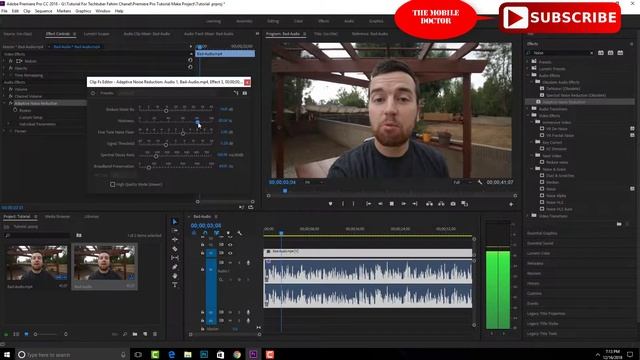Viewport: 640px width, 360px height.
Task: Toggle track output eye for V1
Action: (230, 253)
